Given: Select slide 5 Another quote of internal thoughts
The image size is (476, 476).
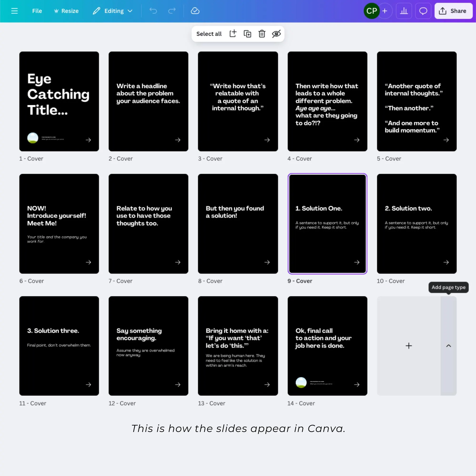Looking at the screenshot, I should (x=417, y=101).
